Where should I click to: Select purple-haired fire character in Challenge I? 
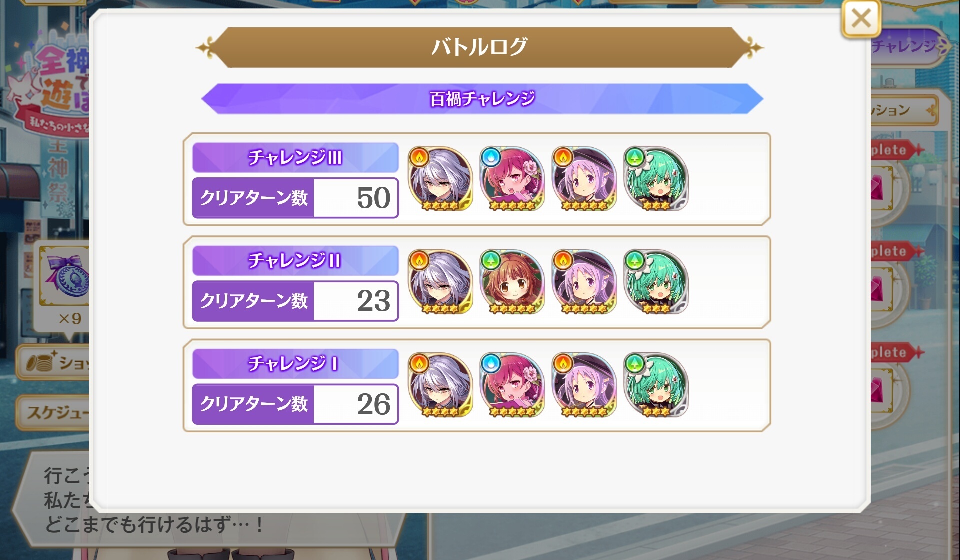pyautogui.click(x=584, y=385)
